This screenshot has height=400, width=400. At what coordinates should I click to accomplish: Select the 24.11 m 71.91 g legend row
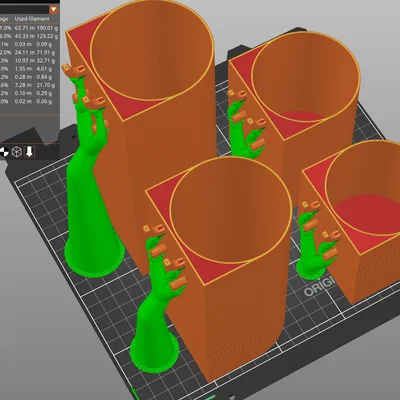click(x=29, y=52)
